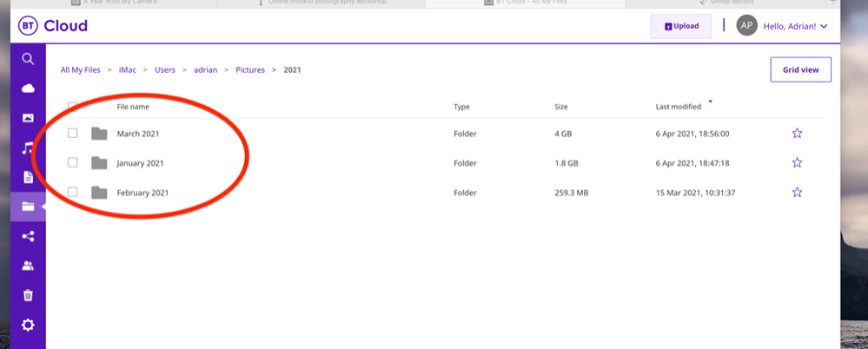Viewport: 868px width, 349px height.
Task: Click the March 2021 folder icon
Action: (x=99, y=134)
